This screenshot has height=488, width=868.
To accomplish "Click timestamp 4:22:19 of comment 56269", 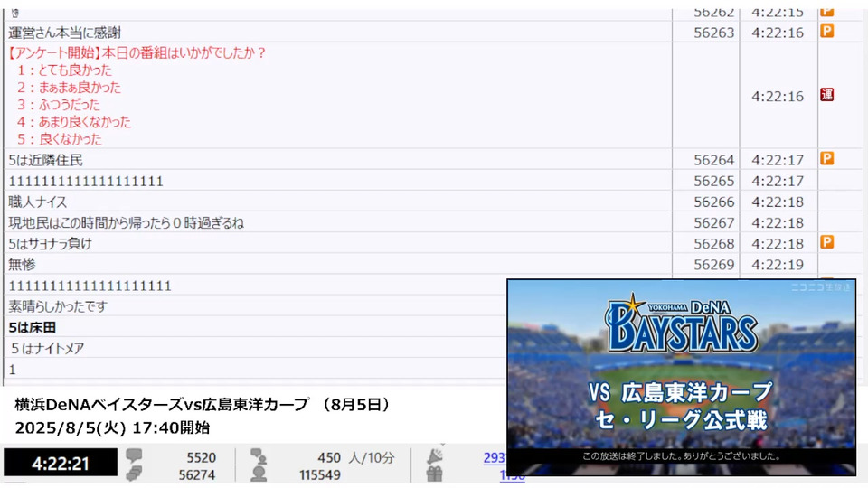I will (778, 265).
